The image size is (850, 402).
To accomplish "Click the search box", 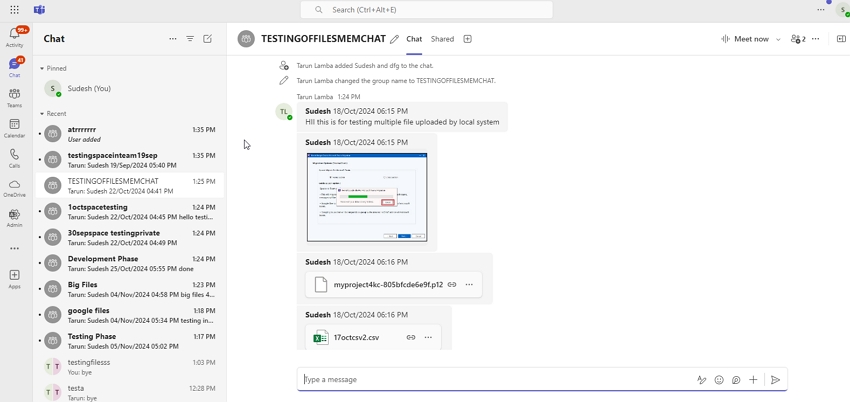I will pos(427,10).
